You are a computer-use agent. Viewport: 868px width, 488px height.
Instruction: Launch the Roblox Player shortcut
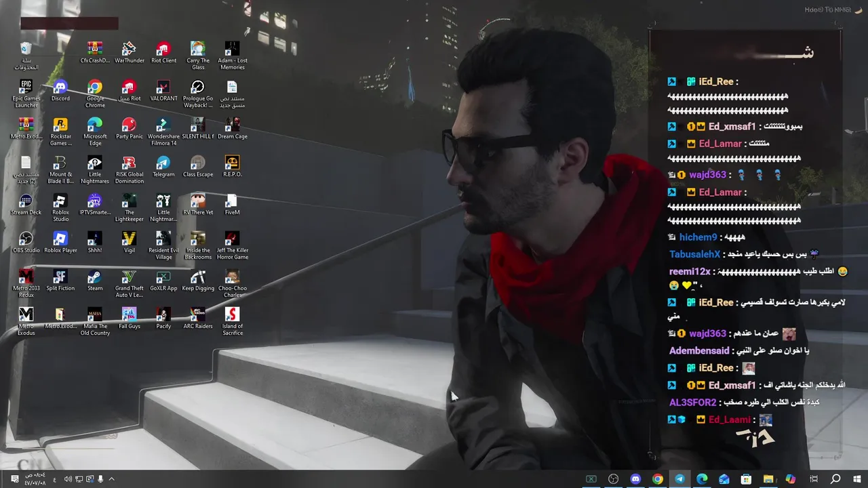pos(60,243)
